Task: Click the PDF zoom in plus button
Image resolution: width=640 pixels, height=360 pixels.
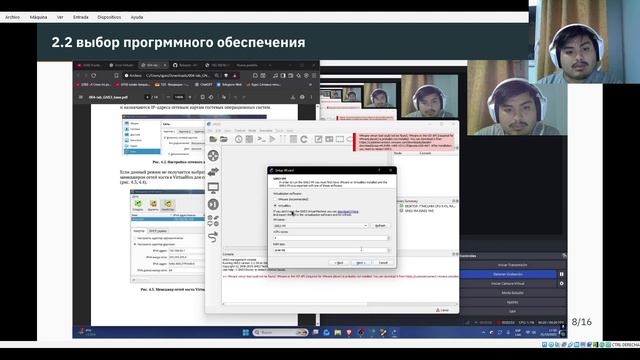Action: pos(189,97)
